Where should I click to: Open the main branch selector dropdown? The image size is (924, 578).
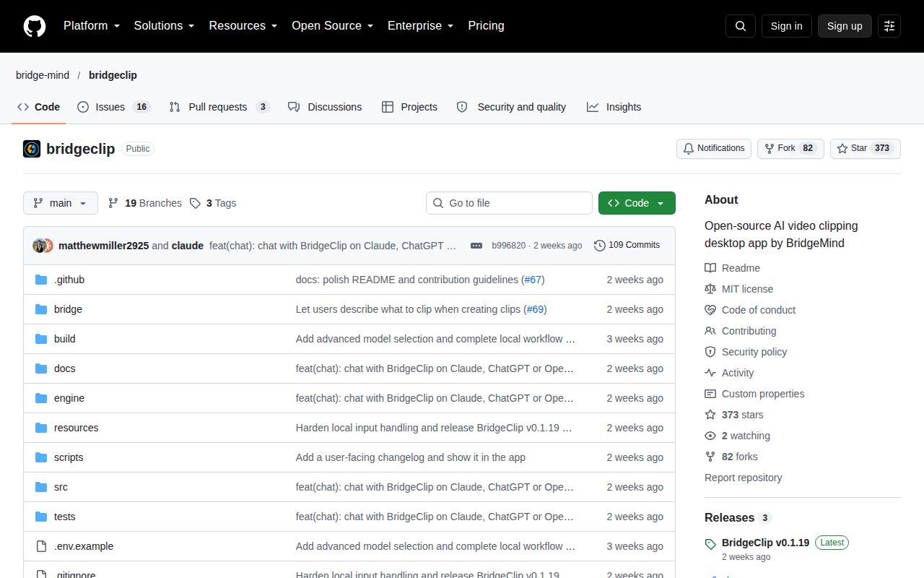click(x=60, y=203)
